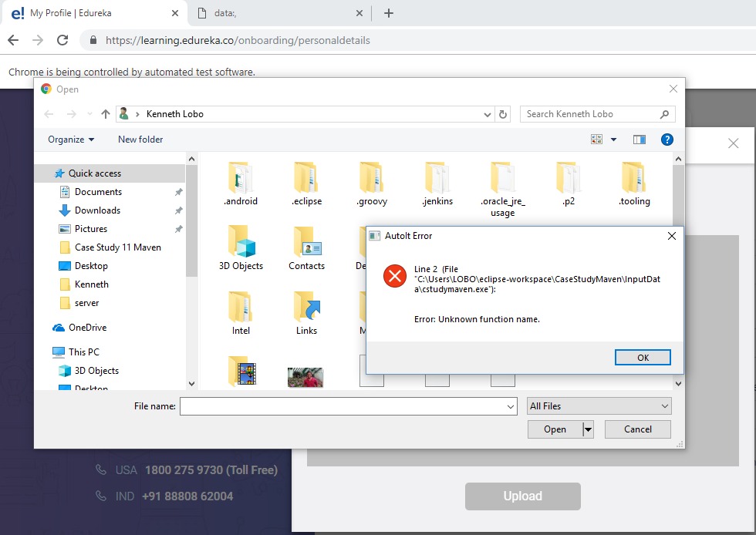Go back in Chrome browser

[x=14, y=40]
